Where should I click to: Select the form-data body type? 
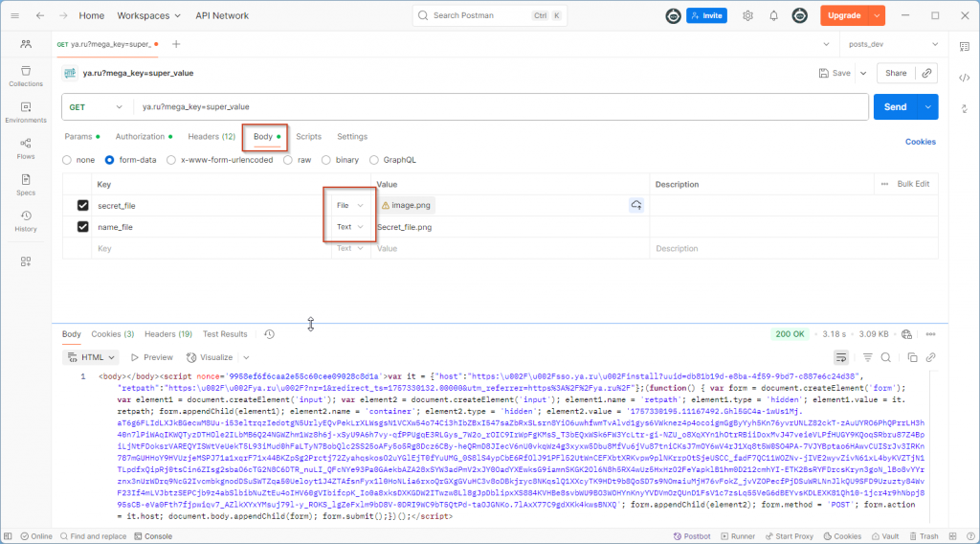tap(109, 160)
